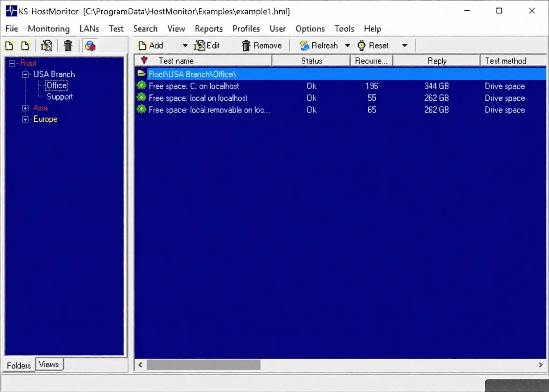
Task: Click the red marker icon in header
Action: click(144, 60)
